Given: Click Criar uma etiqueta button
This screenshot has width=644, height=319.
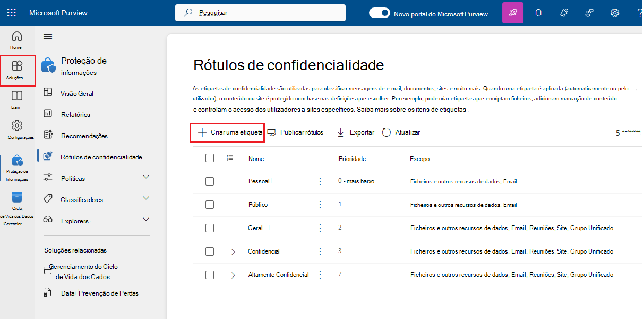Looking at the screenshot, I should click(x=228, y=132).
